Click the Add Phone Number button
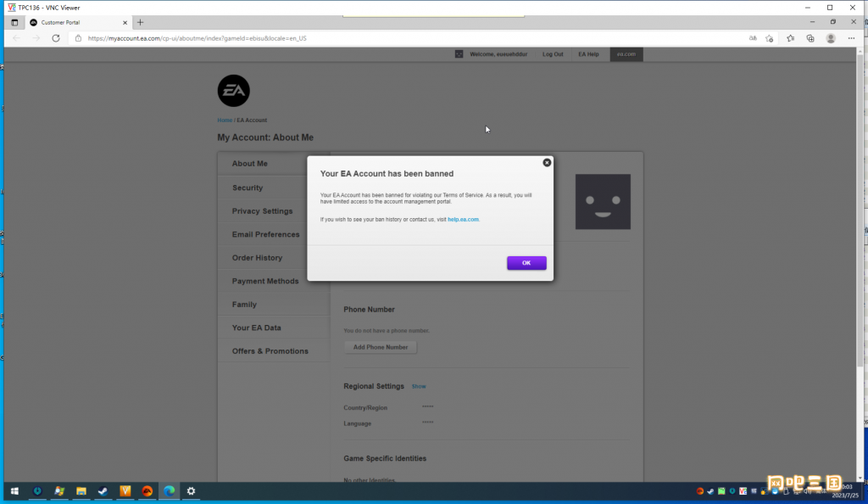 (x=381, y=347)
